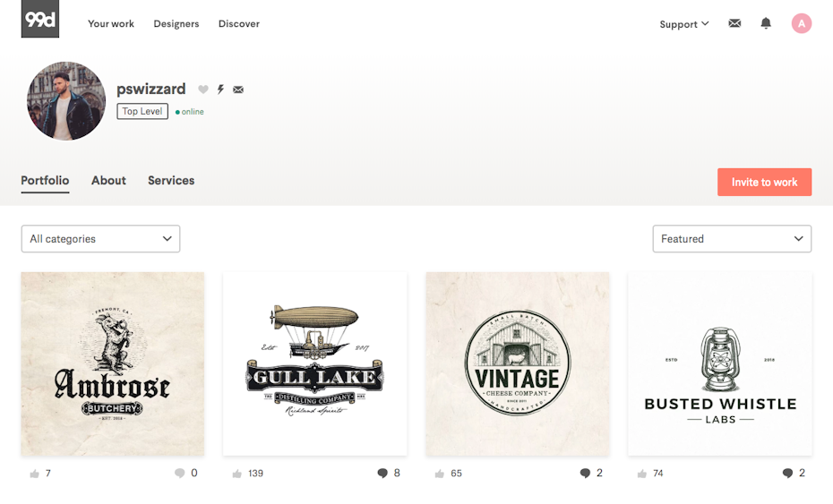This screenshot has height=504, width=833.
Task: Click the 99d logo icon
Action: pyautogui.click(x=40, y=20)
